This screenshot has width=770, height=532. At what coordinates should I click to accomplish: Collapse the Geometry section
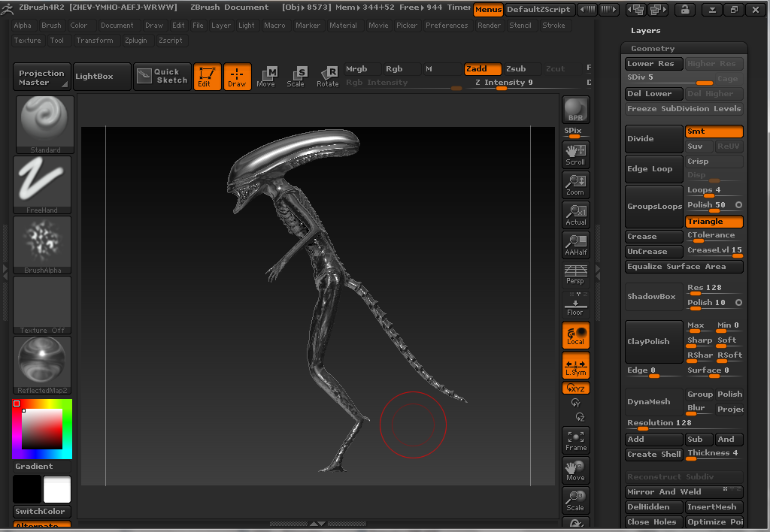tap(653, 48)
